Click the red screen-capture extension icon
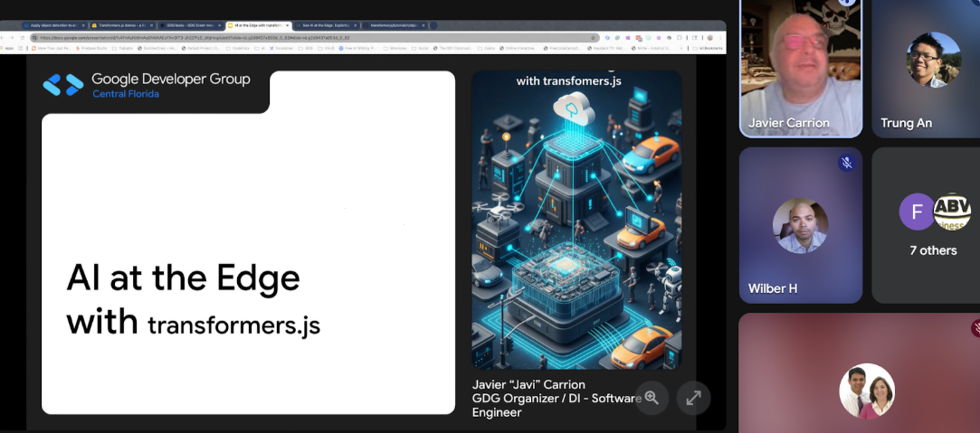This screenshot has width=980, height=433. 639,38
